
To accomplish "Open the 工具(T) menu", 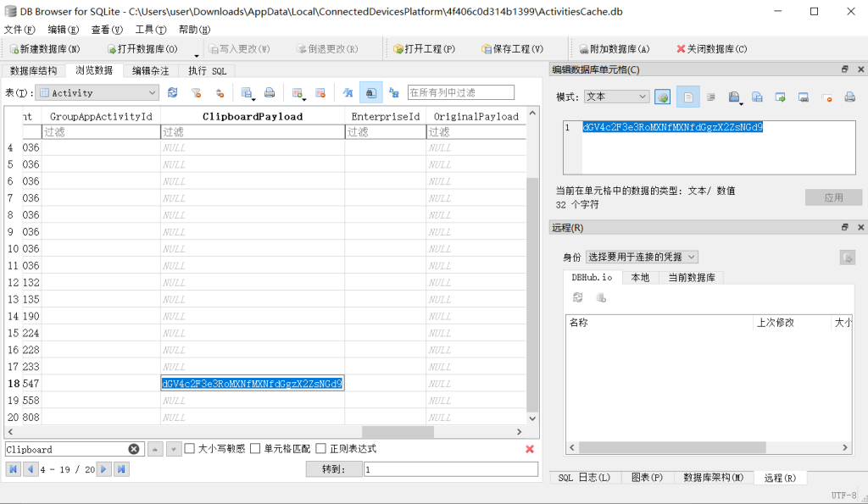I will coord(151,29).
